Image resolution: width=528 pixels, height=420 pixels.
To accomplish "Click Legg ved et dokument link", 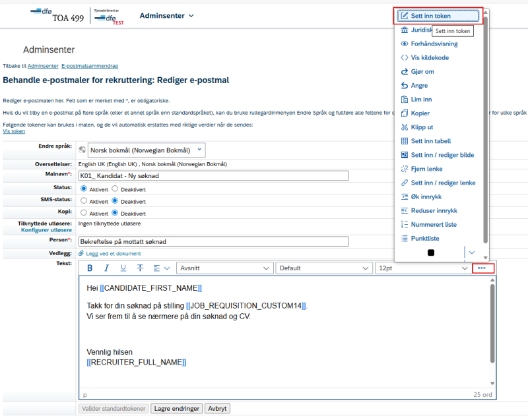I will point(114,254).
